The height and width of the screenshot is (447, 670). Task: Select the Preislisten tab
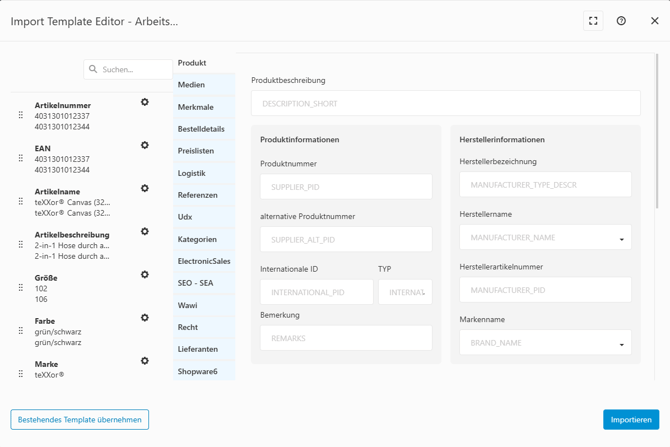[196, 151]
